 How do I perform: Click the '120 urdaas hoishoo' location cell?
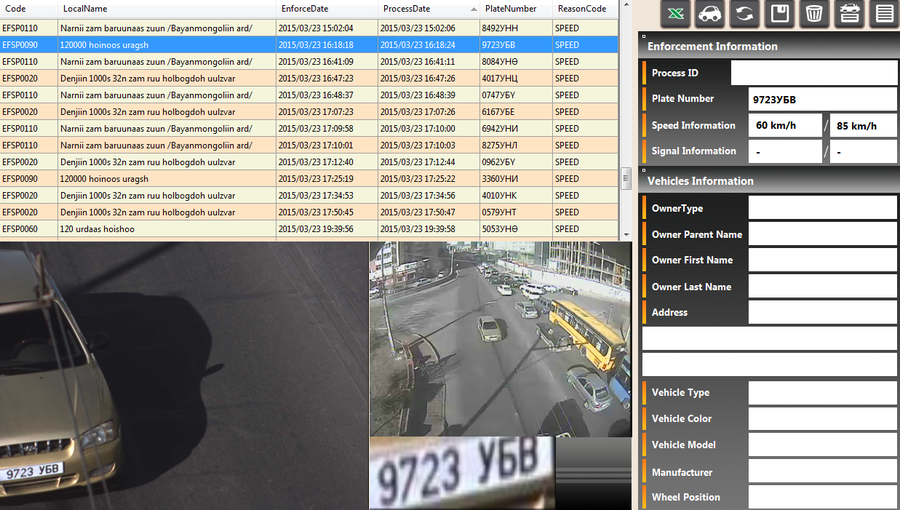(x=167, y=229)
